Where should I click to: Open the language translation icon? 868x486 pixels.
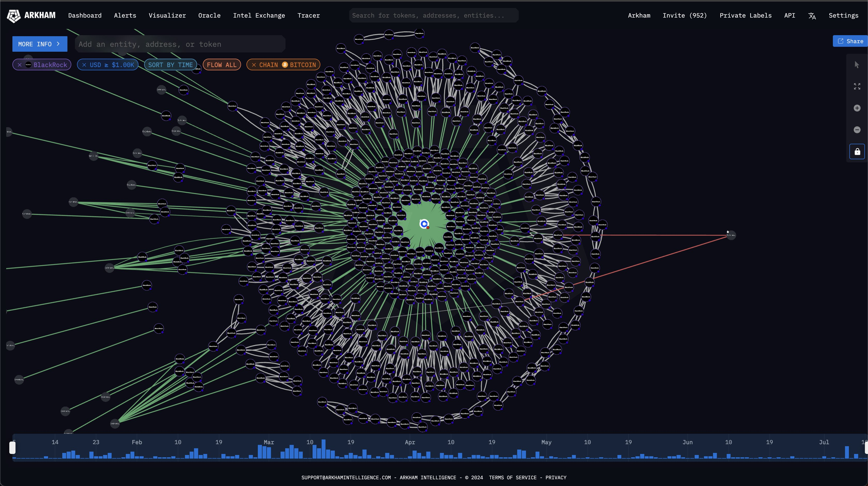[812, 16]
